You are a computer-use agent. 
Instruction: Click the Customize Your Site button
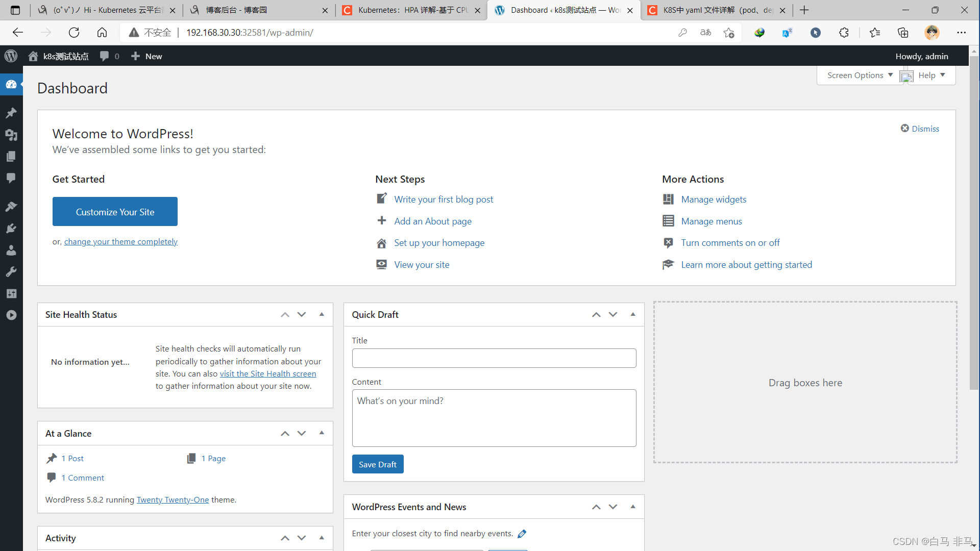click(114, 211)
